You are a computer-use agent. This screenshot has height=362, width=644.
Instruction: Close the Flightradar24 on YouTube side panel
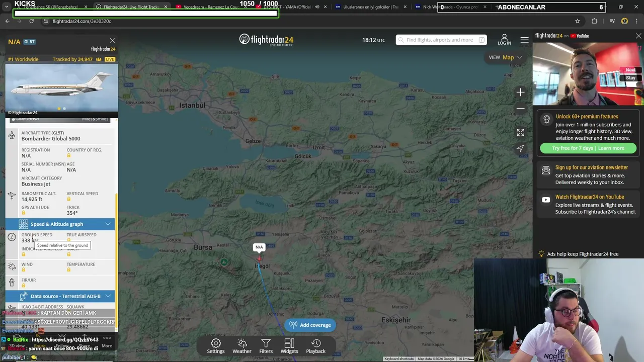click(638, 36)
